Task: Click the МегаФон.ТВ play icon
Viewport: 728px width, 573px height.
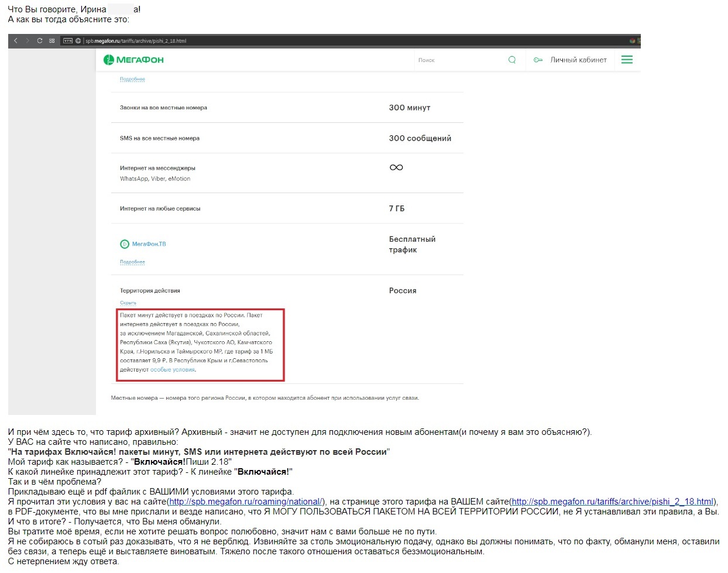Action: 124,244
